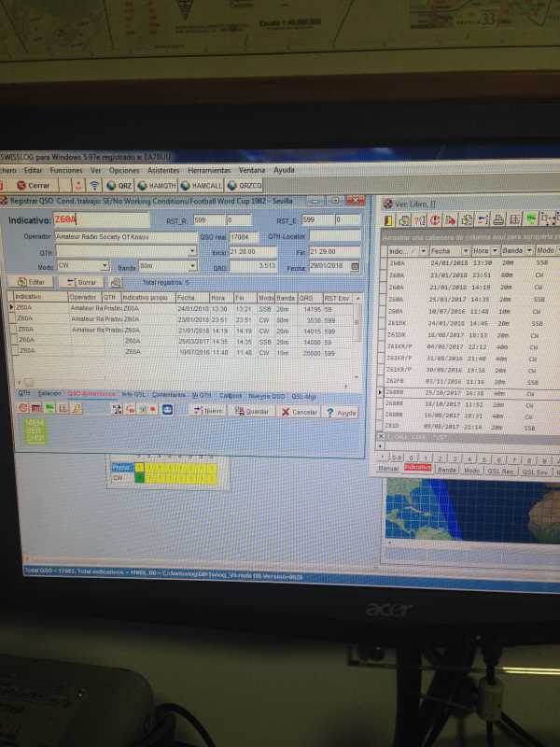560x747 pixels.
Task: Click the Banda tab at logbook bottom
Action: coord(447,470)
